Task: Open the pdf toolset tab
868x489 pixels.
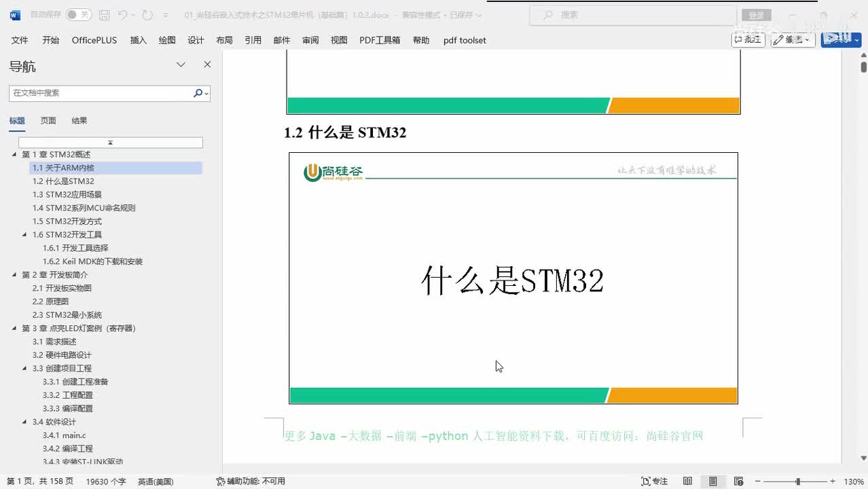Action: 465,40
